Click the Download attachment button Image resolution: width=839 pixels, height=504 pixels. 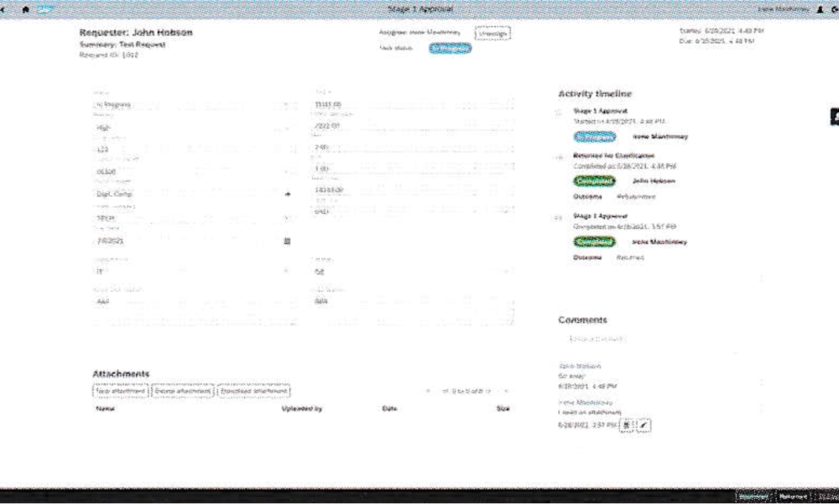click(x=253, y=391)
